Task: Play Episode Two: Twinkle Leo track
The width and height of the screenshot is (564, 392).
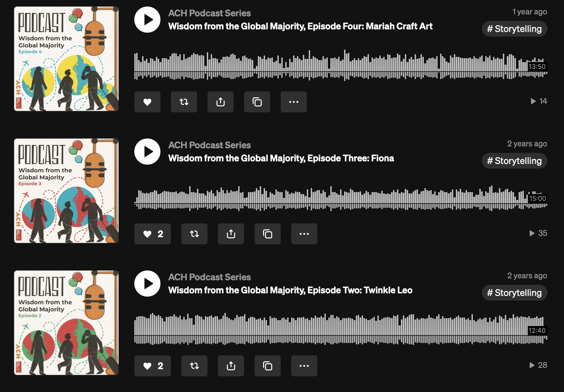Action: tap(147, 284)
